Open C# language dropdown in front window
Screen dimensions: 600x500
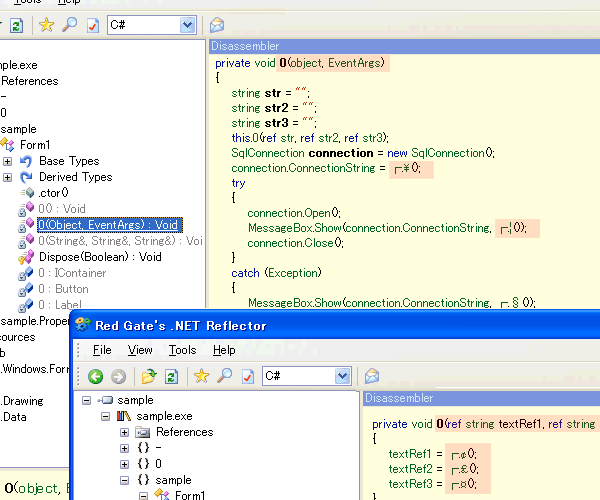pos(342,376)
